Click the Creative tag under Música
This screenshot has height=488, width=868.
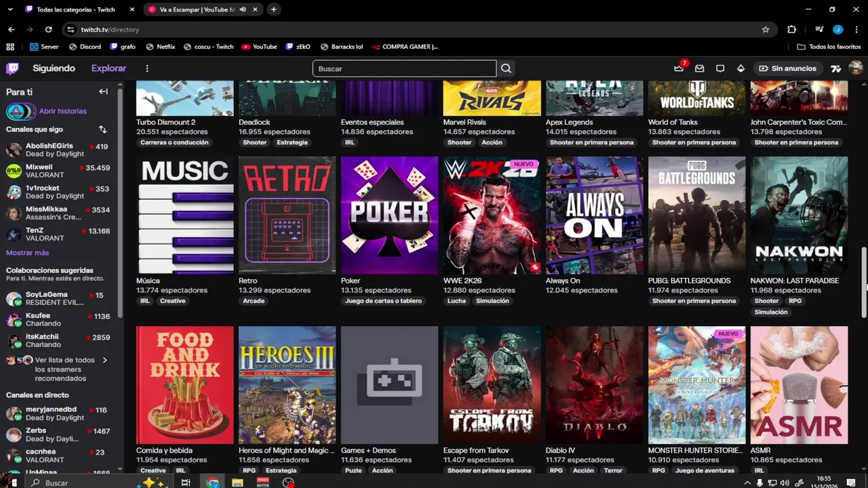coord(172,301)
